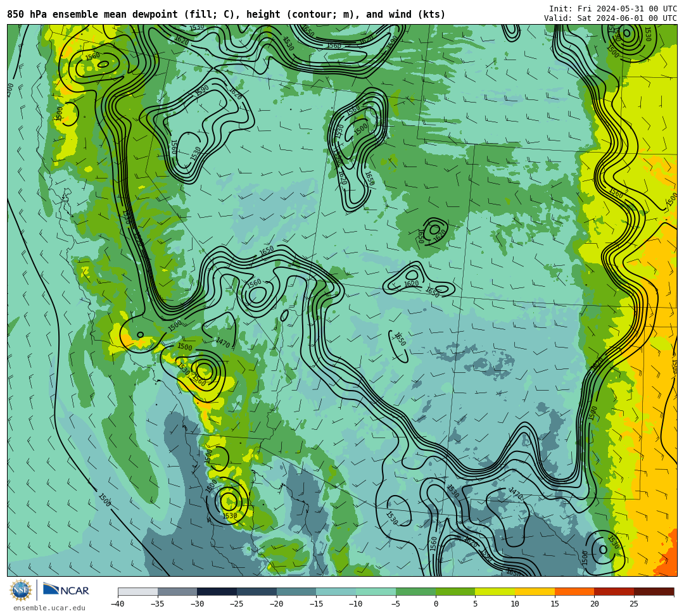Click the -40 colorbar tick label
This screenshot has width=684, height=616.
[117, 604]
